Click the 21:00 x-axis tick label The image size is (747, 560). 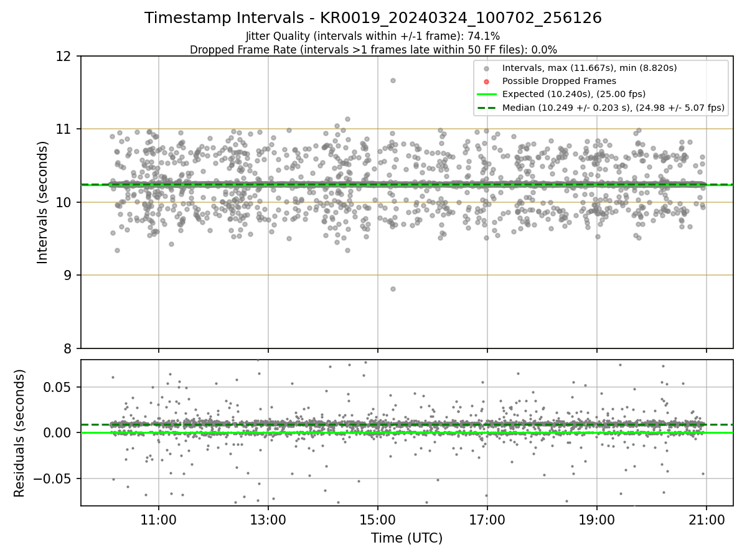[x=706, y=521]
